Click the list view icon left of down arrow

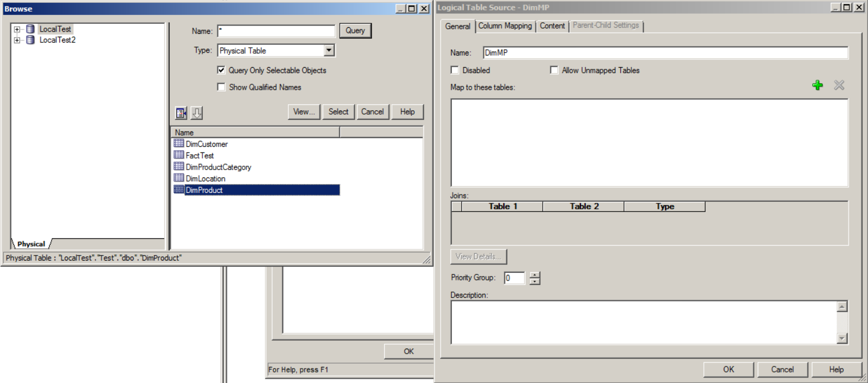[x=181, y=113]
